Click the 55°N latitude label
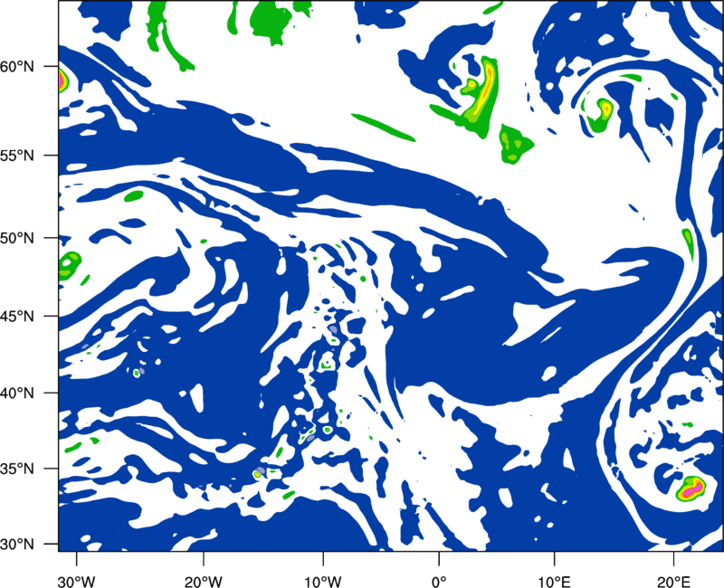Viewport: 724px width, 588px height. 17,155
